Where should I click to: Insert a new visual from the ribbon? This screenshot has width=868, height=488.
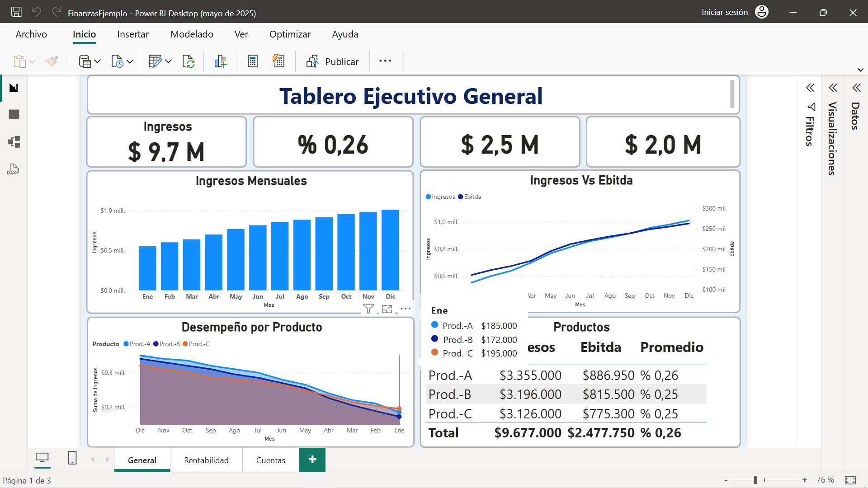(220, 61)
